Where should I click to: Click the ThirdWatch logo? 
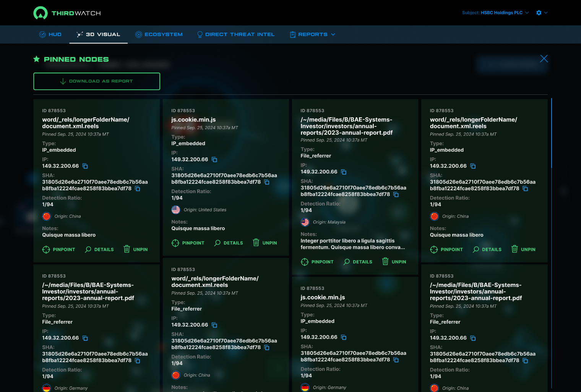click(x=67, y=13)
